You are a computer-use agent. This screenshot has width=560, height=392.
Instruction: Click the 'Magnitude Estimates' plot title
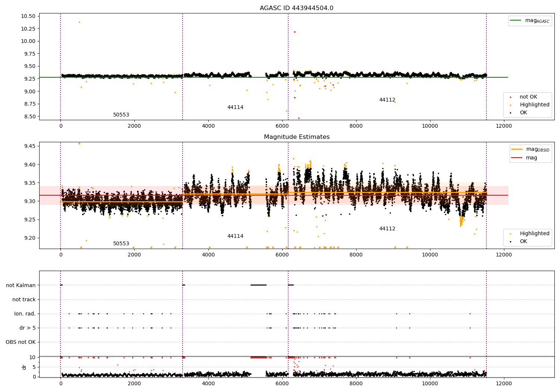pos(296,137)
